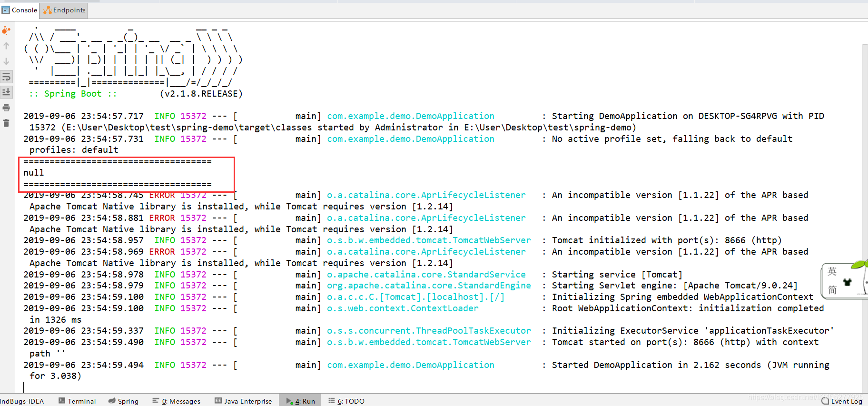This screenshot has height=406, width=868.
Task: Click the ':: Spring Boot ::' banner label
Action: [x=73, y=94]
